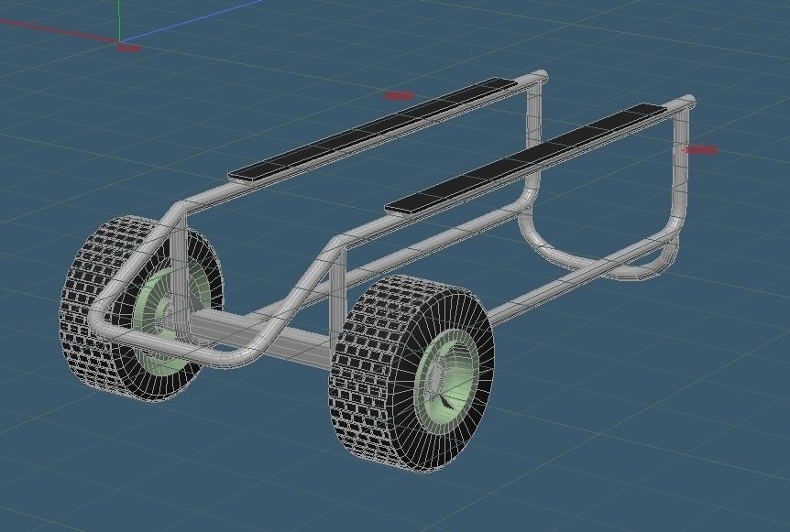
Task: Click the green hub of the near wheel
Action: tap(447, 381)
